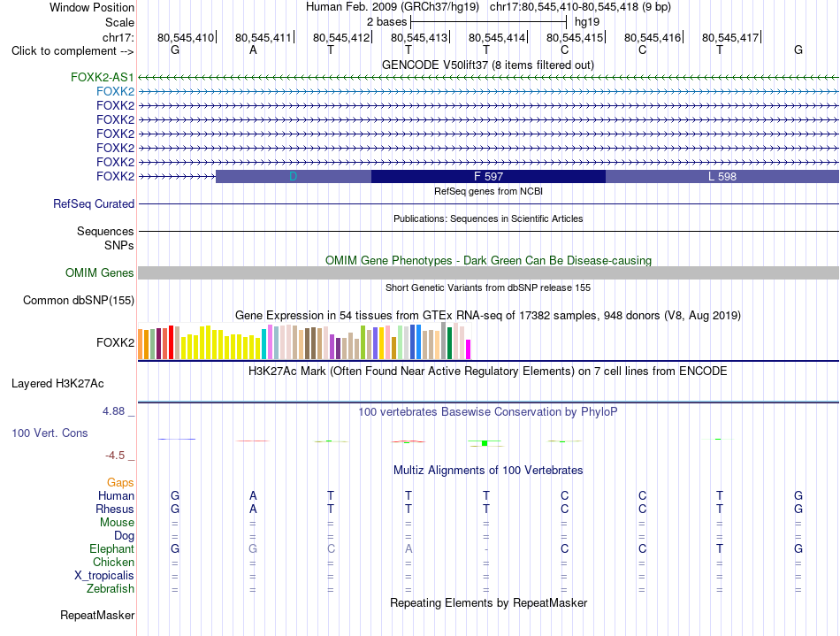Click the GENCODE V50lift37 track title
The width and height of the screenshot is (840, 636).
488,65
